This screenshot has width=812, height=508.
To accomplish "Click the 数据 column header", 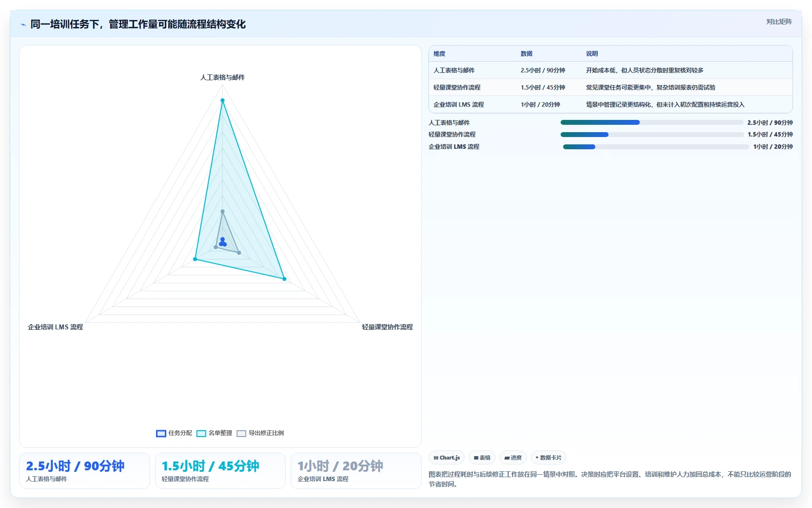I will pos(526,54).
